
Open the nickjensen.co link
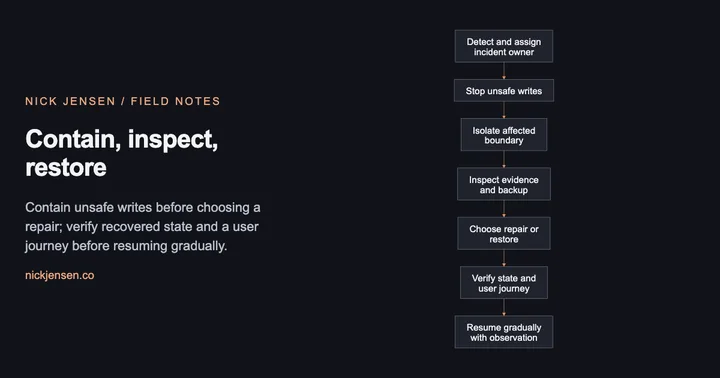[x=60, y=275]
